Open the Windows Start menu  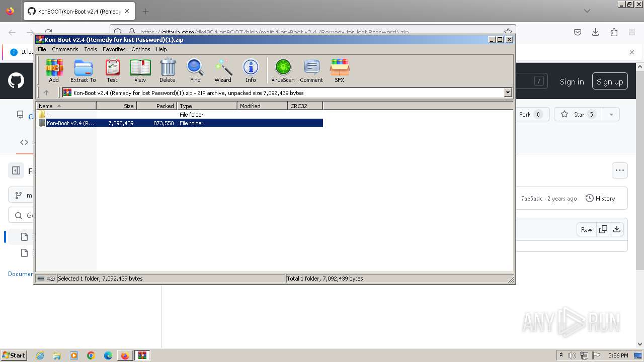point(14,355)
